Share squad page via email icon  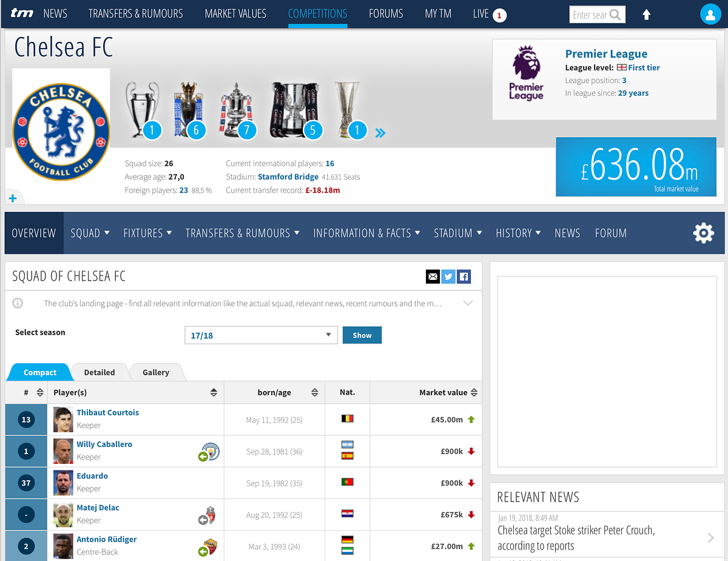click(433, 277)
